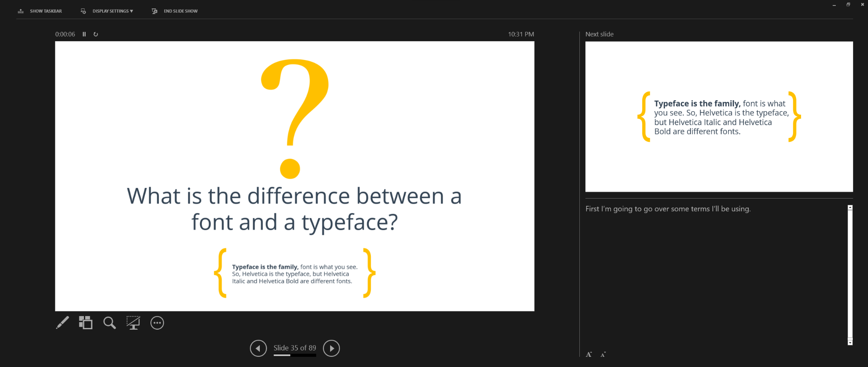Viewport: 868px width, 367px height.
Task: Restore down the presenter view window
Action: click(848, 5)
